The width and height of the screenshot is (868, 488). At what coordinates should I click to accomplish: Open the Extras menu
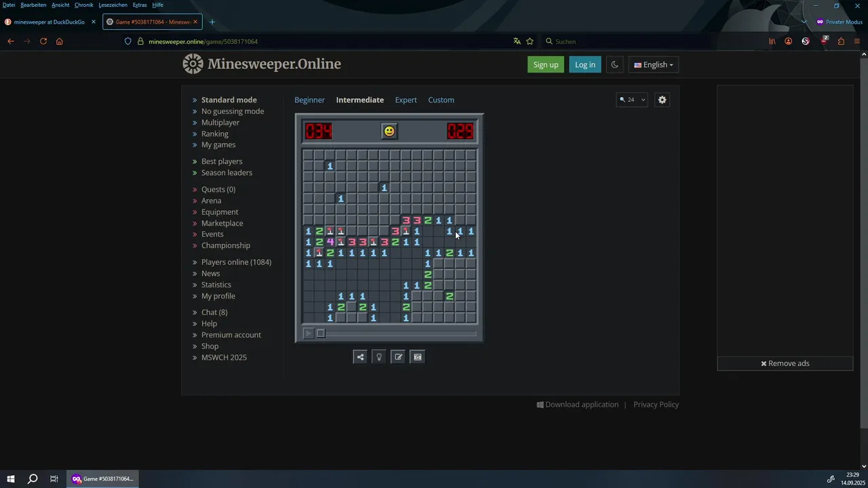click(x=138, y=5)
